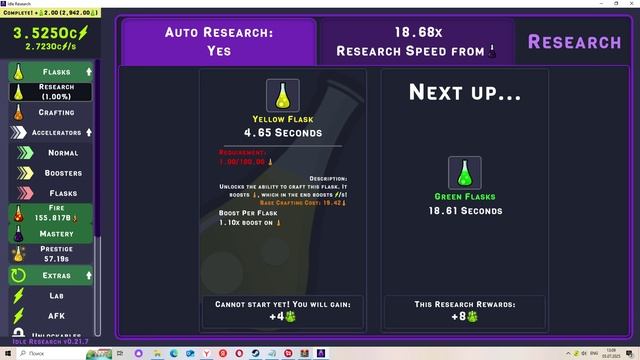Screen dimensions: 640x360
Task: Click the red Fire flask icon
Action: click(18, 213)
